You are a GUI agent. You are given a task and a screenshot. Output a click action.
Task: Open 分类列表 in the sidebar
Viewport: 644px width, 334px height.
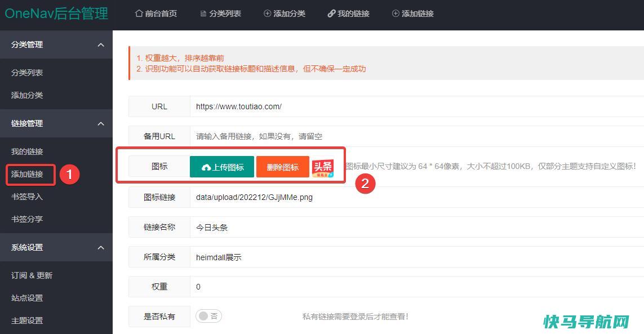click(27, 72)
